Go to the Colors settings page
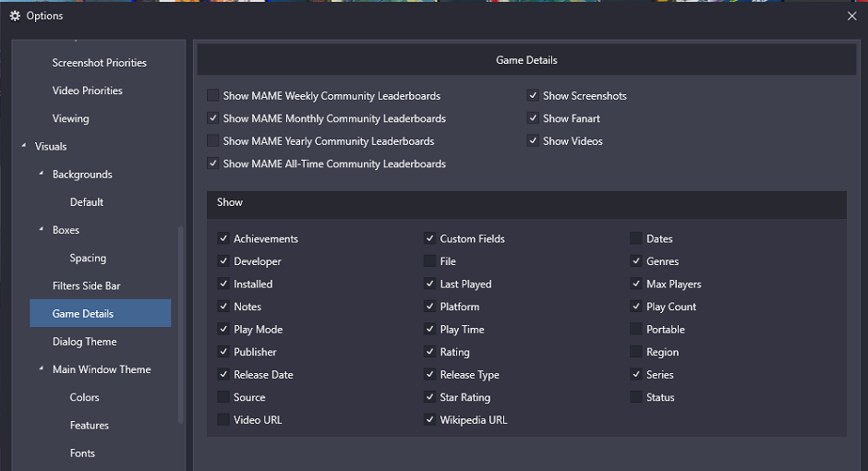Image resolution: width=868 pixels, height=471 pixels. (85, 397)
